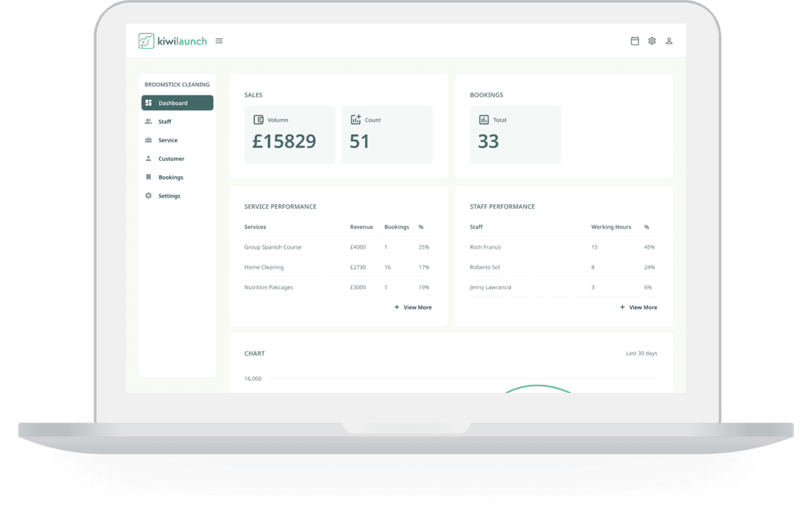Toggle the hamburger menu icon

pyautogui.click(x=219, y=41)
